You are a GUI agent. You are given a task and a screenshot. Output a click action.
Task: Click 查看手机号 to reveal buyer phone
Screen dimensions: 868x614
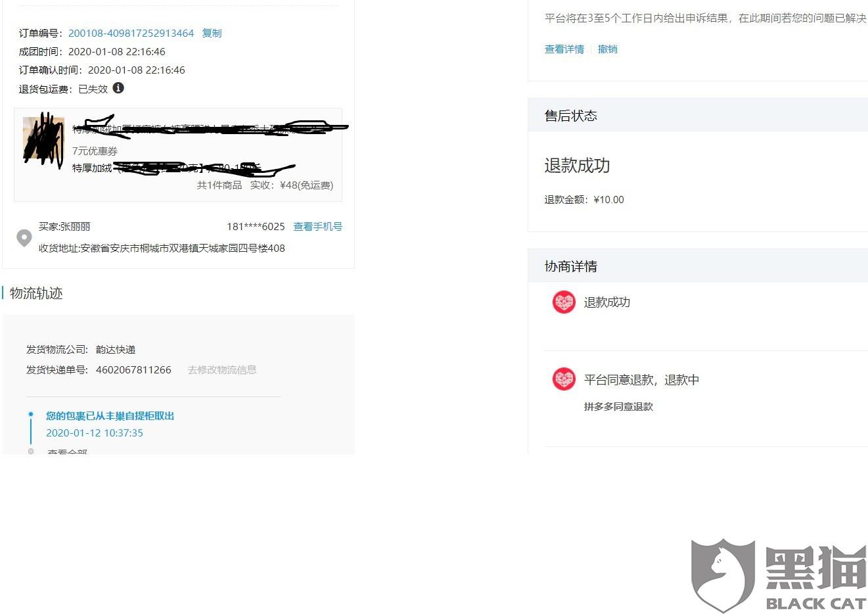[317, 227]
